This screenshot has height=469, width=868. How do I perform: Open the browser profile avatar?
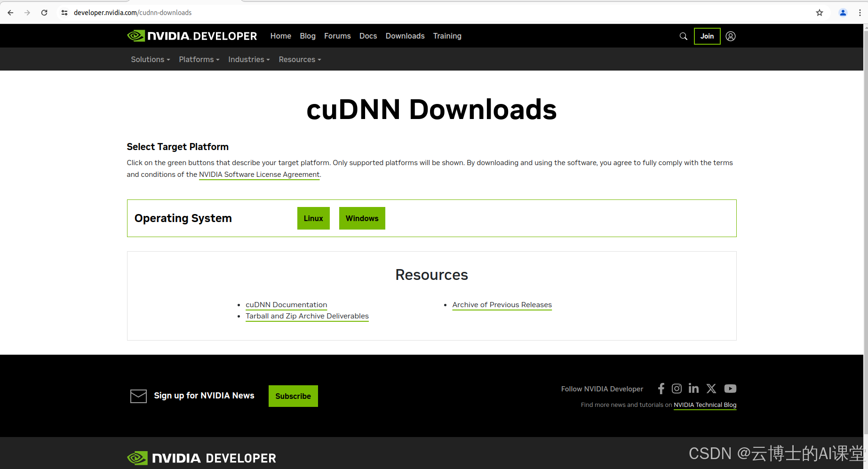point(843,13)
